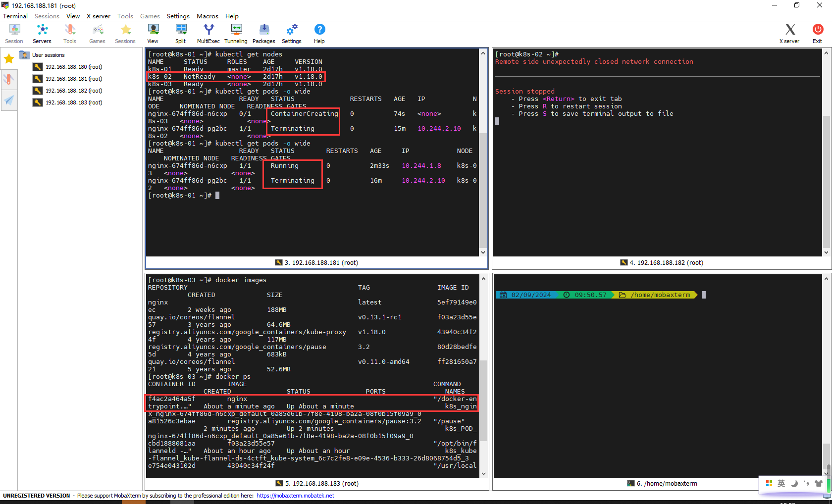Image resolution: width=832 pixels, height=504 pixels.
Task: Select terminal tab 3. 192.168.188.181 (root)
Action: click(316, 263)
